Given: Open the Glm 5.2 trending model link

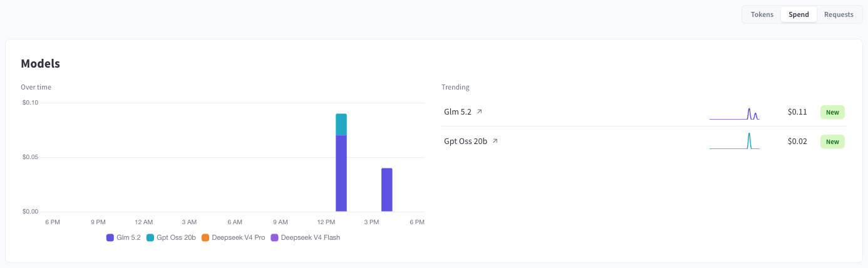Looking at the screenshot, I should [459, 111].
